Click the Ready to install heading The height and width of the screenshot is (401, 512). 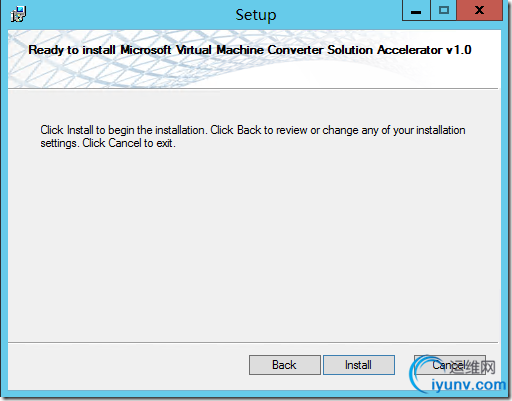point(250,50)
